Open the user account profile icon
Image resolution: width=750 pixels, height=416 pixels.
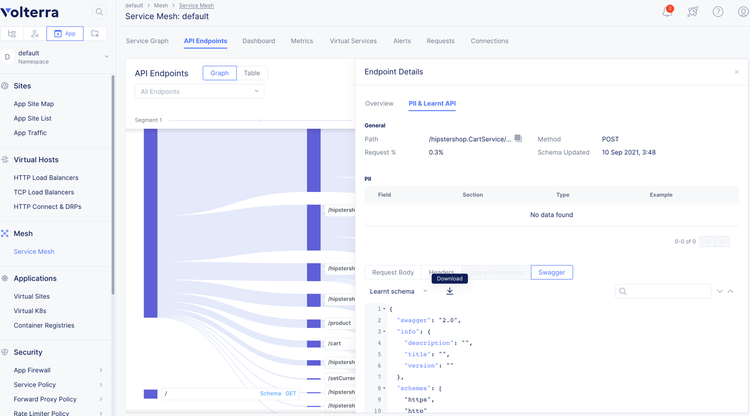click(741, 12)
